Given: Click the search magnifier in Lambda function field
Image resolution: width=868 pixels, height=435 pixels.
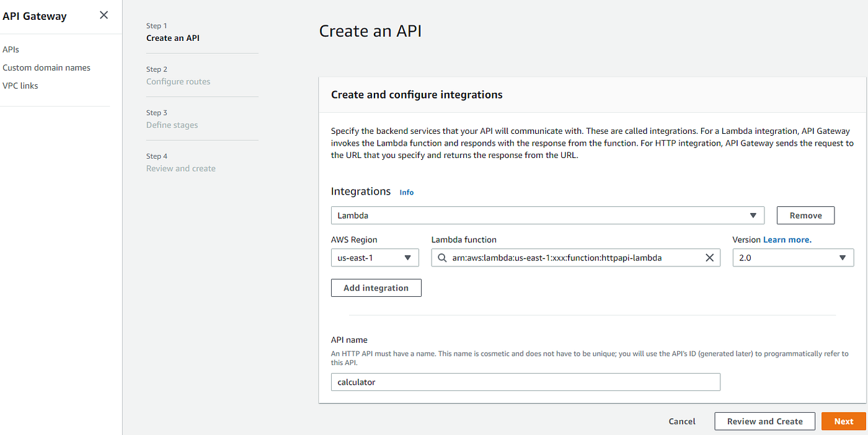Looking at the screenshot, I should (441, 257).
